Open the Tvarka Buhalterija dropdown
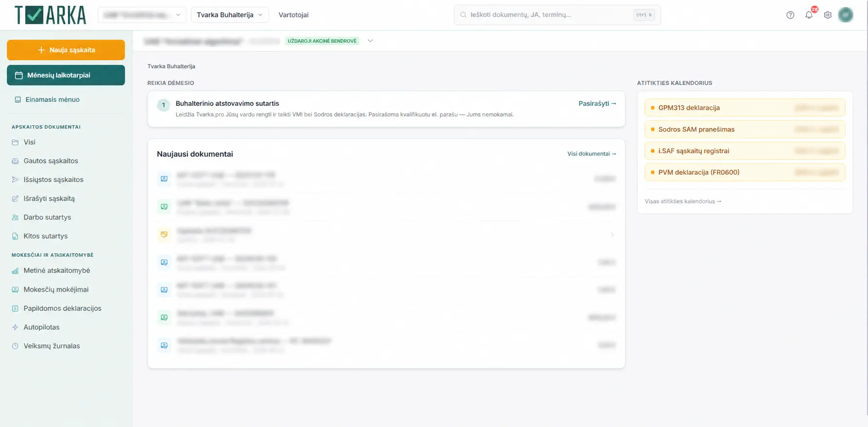 point(230,15)
